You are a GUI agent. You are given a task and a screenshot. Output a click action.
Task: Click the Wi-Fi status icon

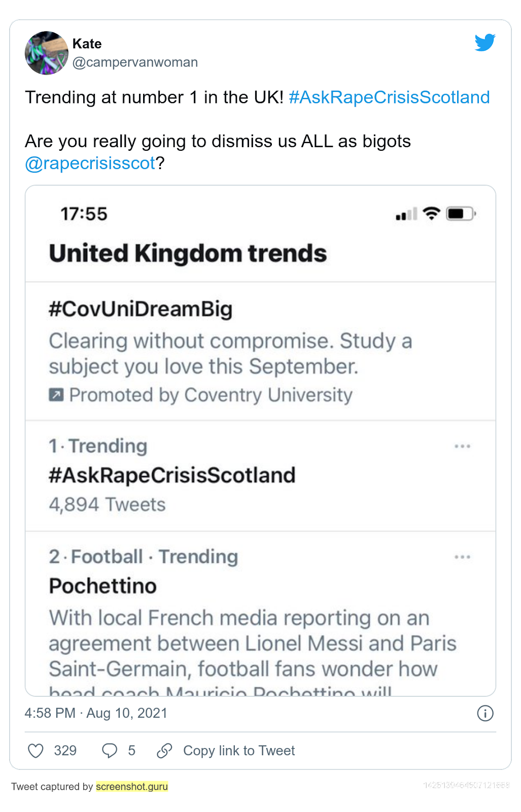432,214
